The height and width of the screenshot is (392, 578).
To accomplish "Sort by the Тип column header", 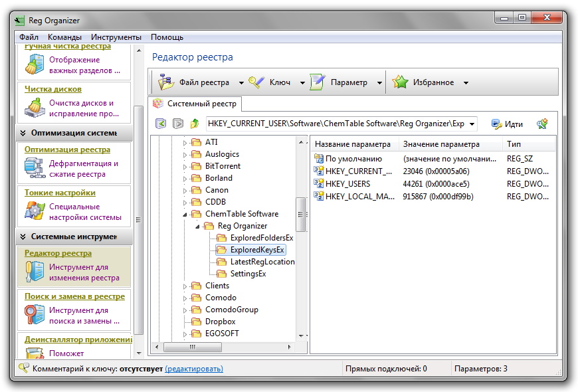I will 529,144.
